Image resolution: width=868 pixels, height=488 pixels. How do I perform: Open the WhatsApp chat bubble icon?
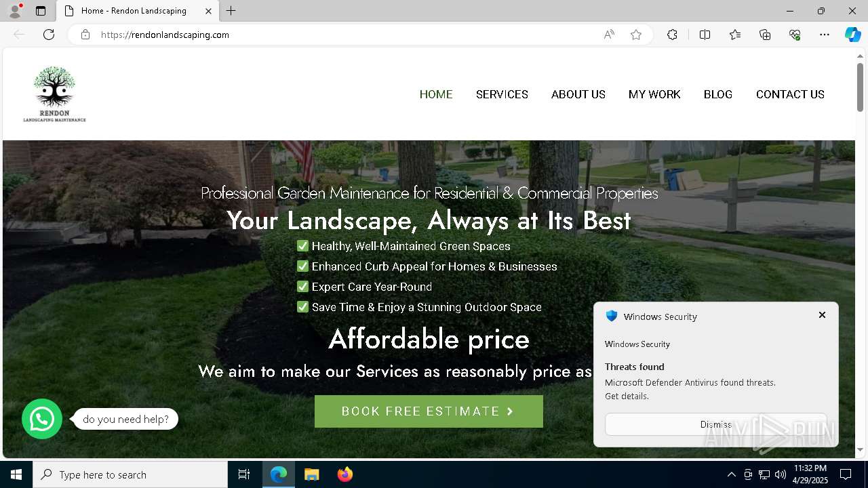pyautogui.click(x=42, y=419)
